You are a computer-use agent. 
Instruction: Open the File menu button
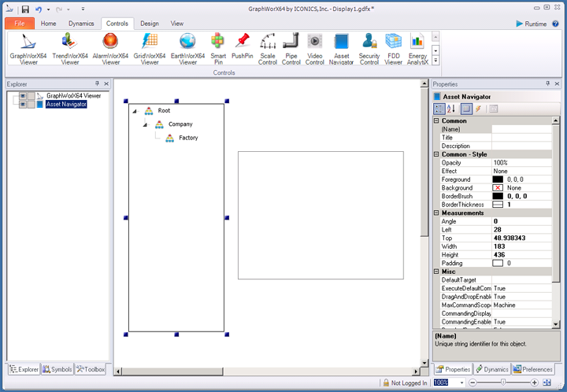tap(18, 24)
